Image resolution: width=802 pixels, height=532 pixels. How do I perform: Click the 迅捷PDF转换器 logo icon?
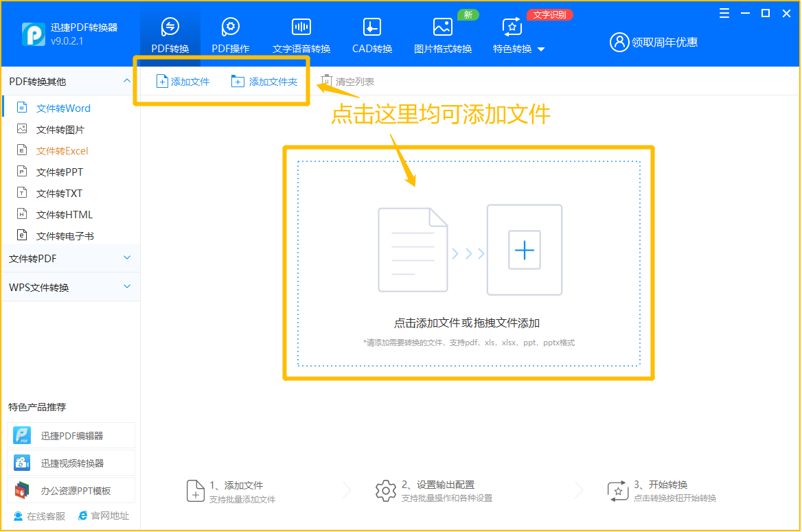click(x=33, y=34)
